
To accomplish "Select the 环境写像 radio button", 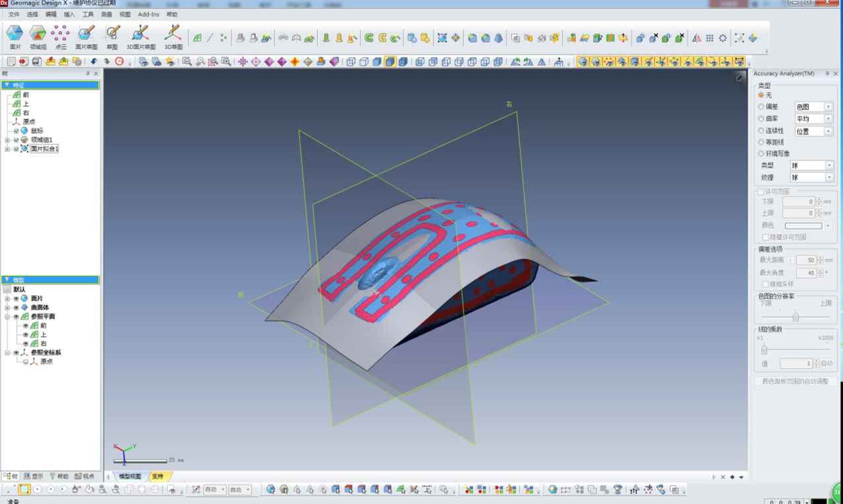I will [x=761, y=154].
